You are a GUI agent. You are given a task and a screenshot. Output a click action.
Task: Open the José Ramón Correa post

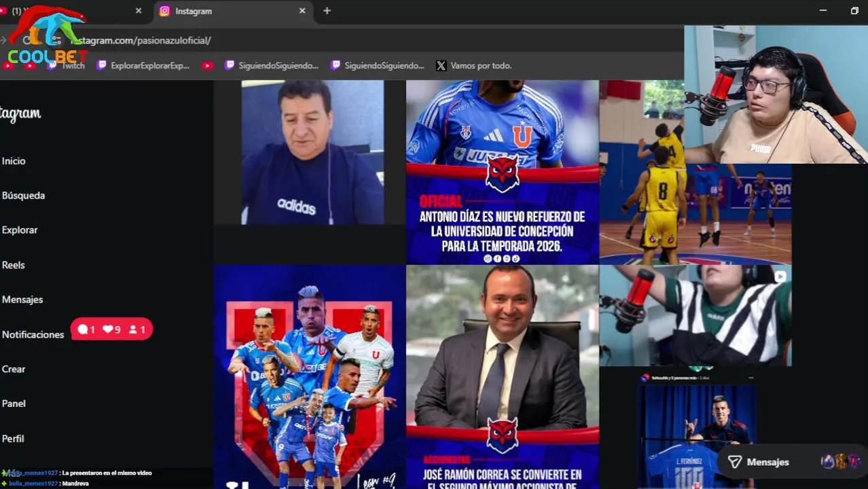pyautogui.click(x=503, y=377)
